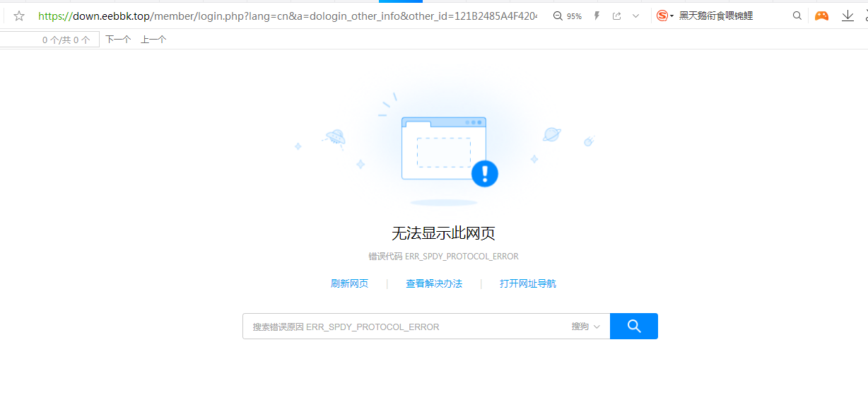Click the toolbar search field text 黑天鹅衔食喂锦鲤

coord(716,16)
